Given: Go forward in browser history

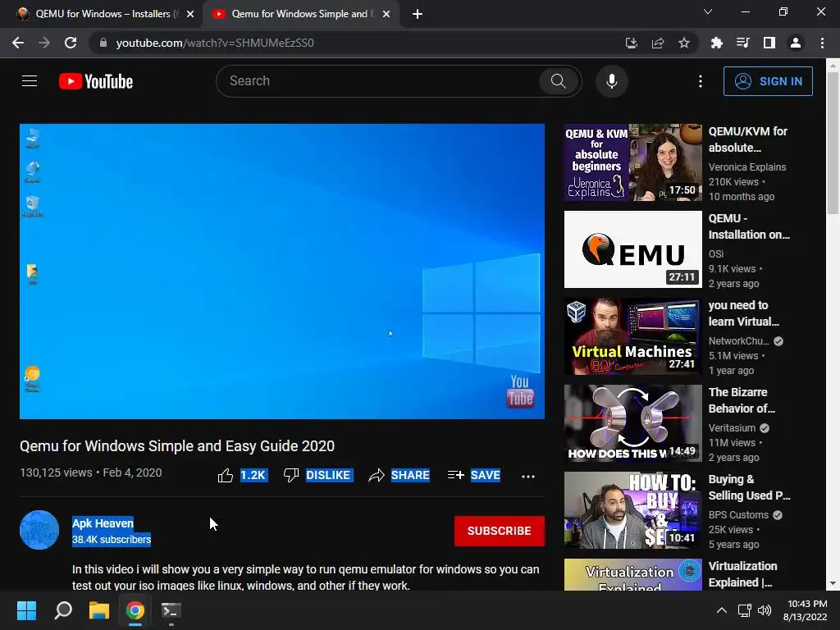Looking at the screenshot, I should click(x=44, y=43).
